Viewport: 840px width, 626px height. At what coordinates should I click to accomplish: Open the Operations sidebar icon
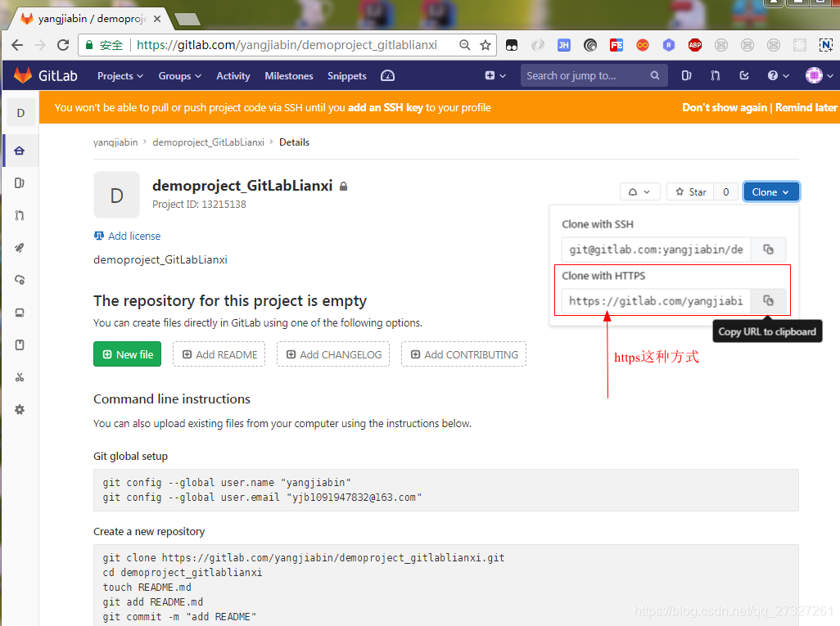[20, 280]
